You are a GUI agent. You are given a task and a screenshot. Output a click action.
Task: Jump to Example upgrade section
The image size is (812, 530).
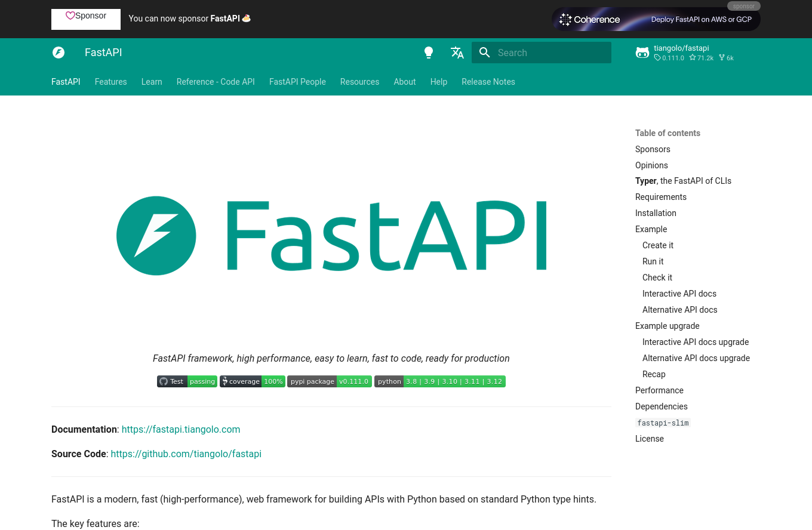tap(668, 326)
